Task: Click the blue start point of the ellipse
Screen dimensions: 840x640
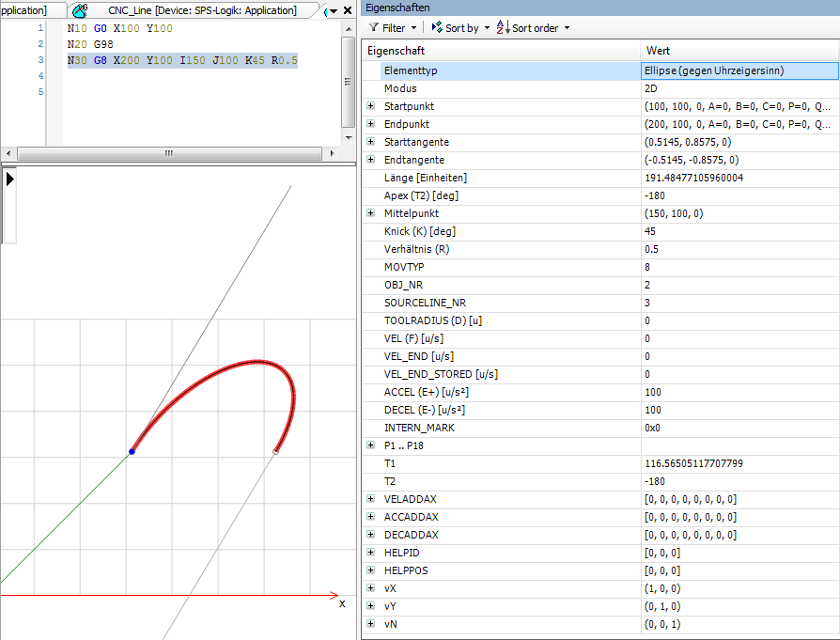Action: [132, 451]
